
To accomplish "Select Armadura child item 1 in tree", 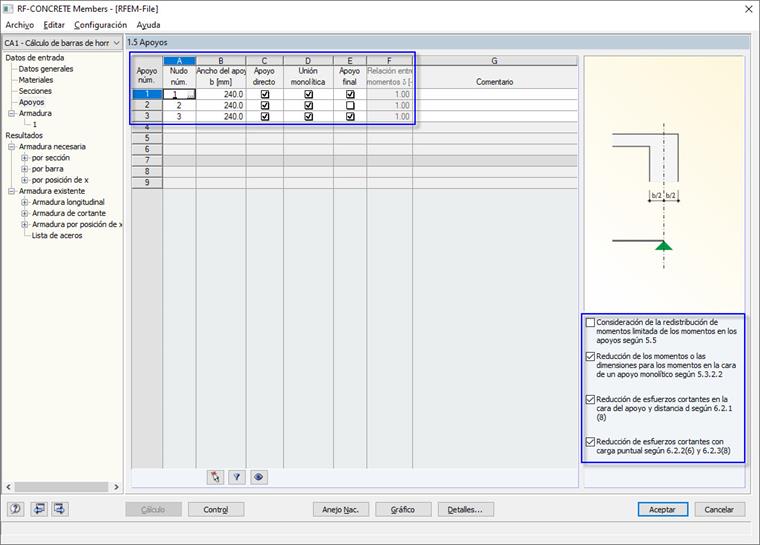I will [x=34, y=125].
